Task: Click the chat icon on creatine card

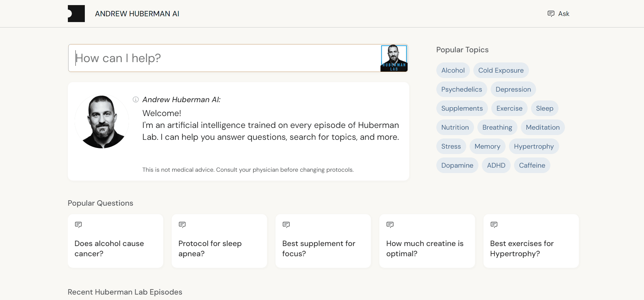Action: [390, 225]
